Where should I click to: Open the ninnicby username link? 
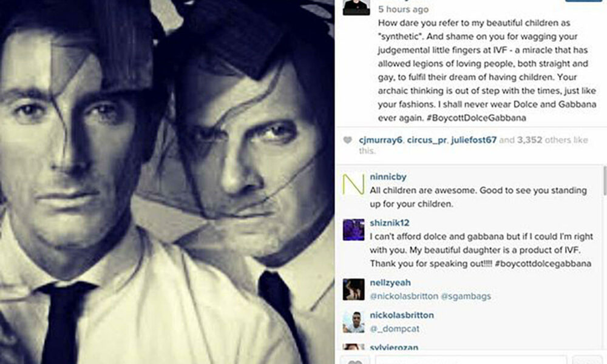(x=388, y=177)
